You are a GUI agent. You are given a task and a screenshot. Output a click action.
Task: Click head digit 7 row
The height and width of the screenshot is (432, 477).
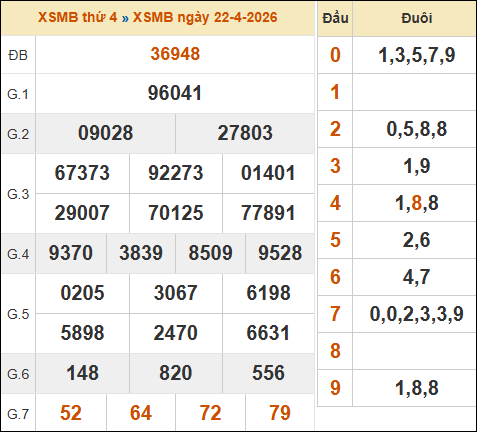pos(397,314)
